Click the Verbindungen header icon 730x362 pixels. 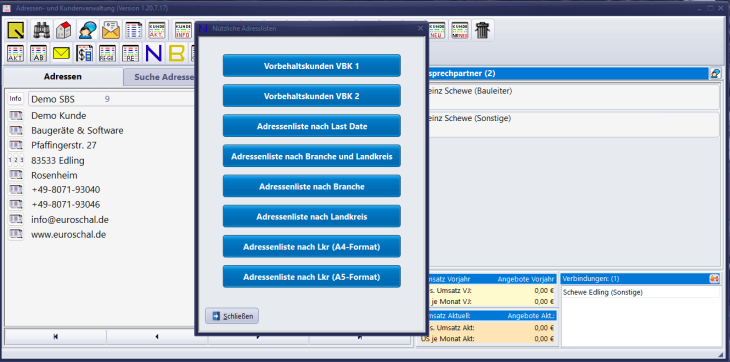coord(714,279)
